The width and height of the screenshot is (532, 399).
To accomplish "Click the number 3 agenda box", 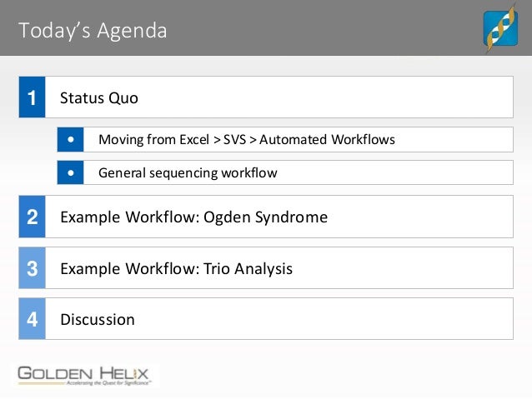I will click(x=32, y=268).
